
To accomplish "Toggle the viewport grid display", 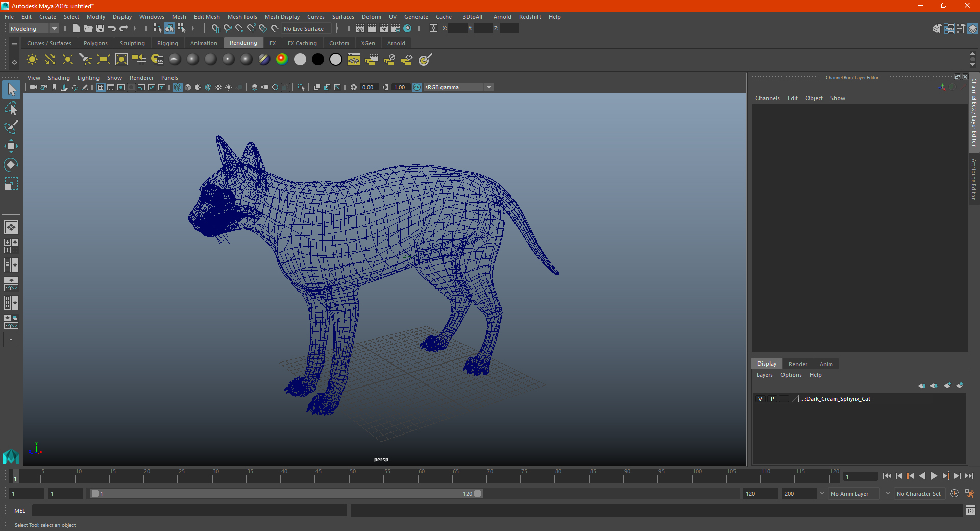I will [101, 87].
